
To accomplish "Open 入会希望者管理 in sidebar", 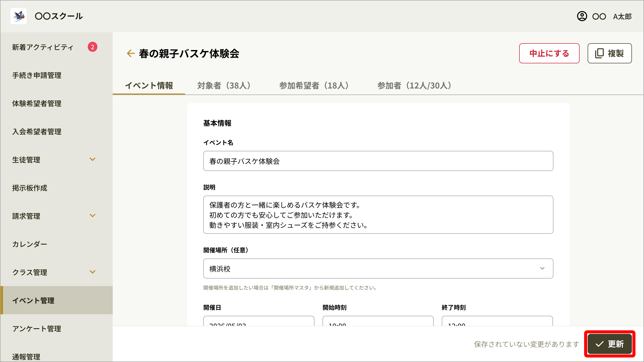I will pyautogui.click(x=57, y=132).
